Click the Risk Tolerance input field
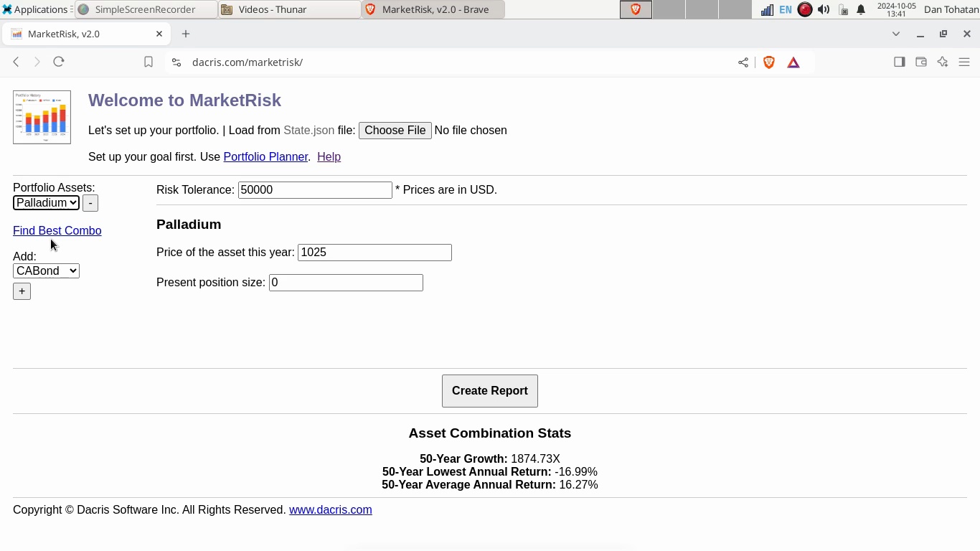Screen dimensions: 980x551 coord(315,190)
